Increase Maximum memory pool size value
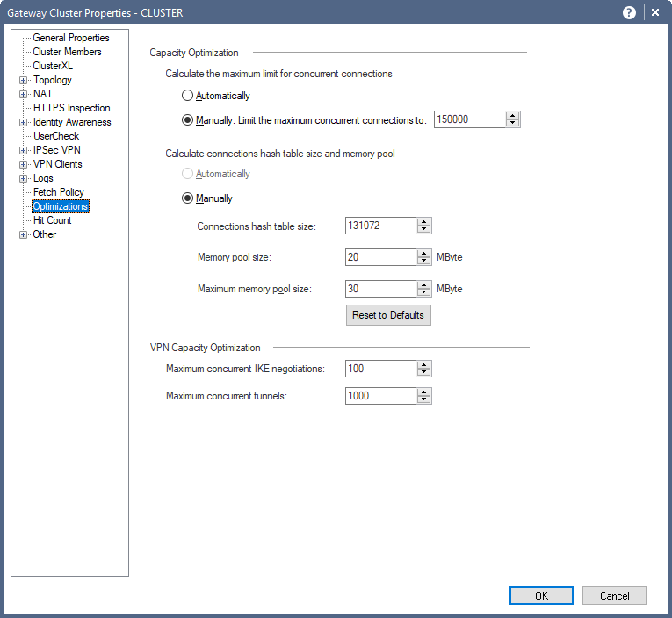Image resolution: width=672 pixels, height=618 pixels. [424, 285]
